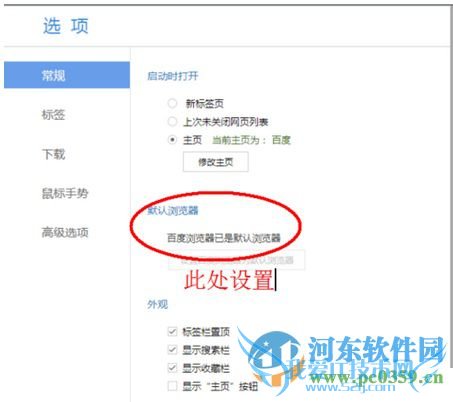
Task: Open the 下载 settings section
Action: pos(53,154)
